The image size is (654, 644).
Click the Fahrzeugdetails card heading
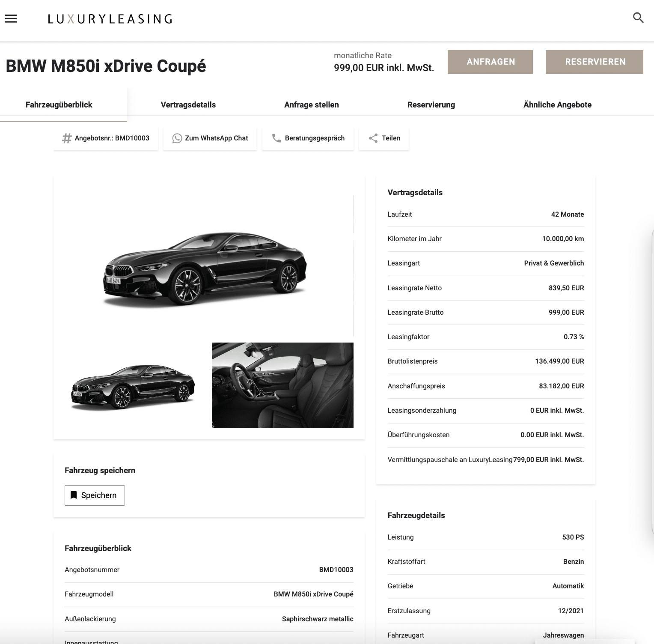point(416,516)
